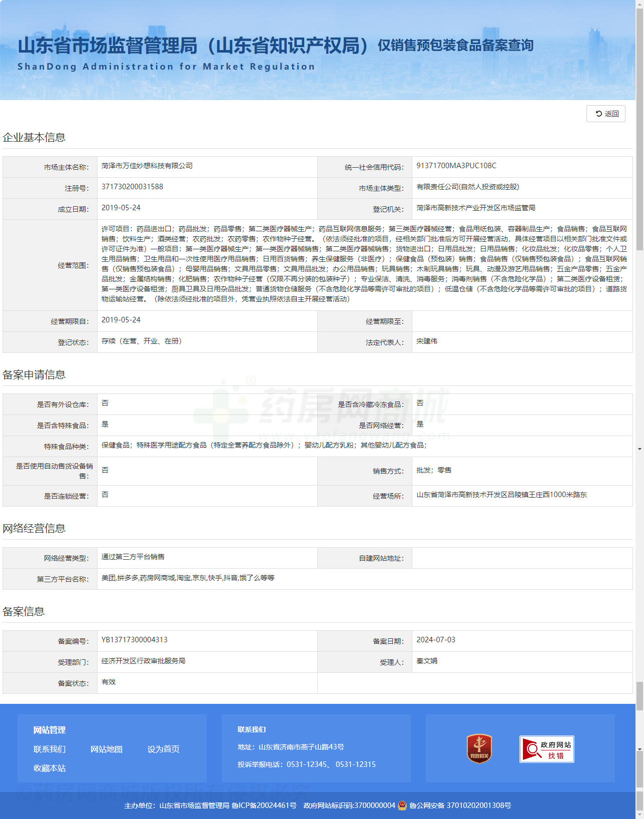Select the 设为首页 footer link
The height and width of the screenshot is (819, 644).
[163, 749]
